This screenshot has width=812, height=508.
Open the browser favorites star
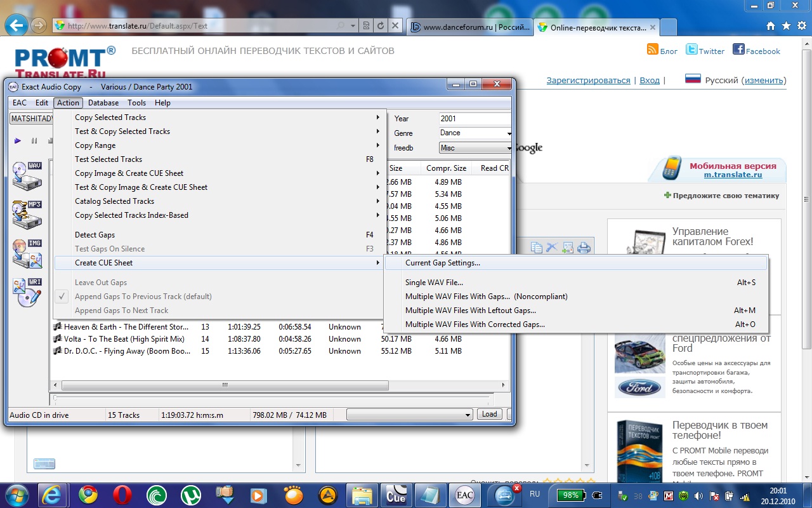[x=786, y=26]
